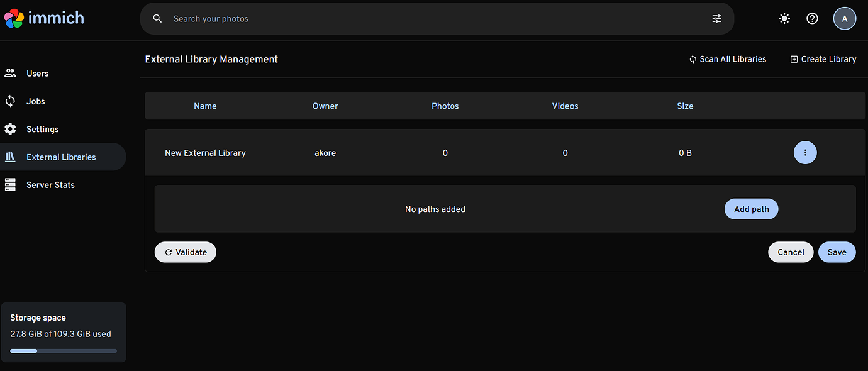Open Settings in the sidebar
This screenshot has width=868, height=371.
42,129
